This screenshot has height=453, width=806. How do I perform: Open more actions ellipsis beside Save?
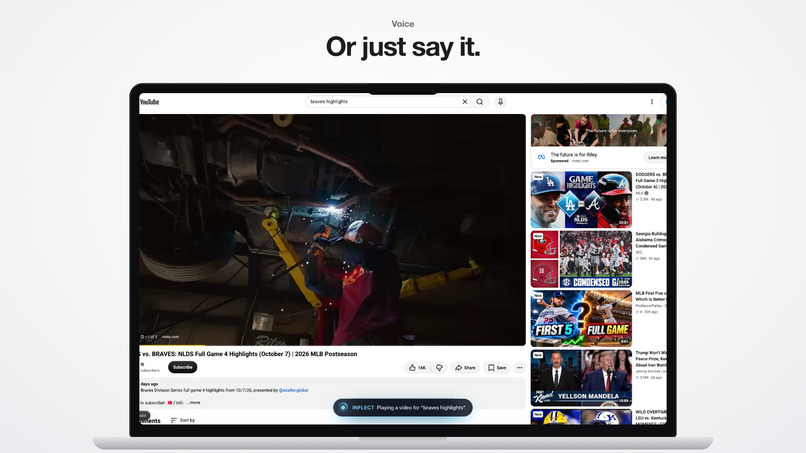click(x=519, y=368)
